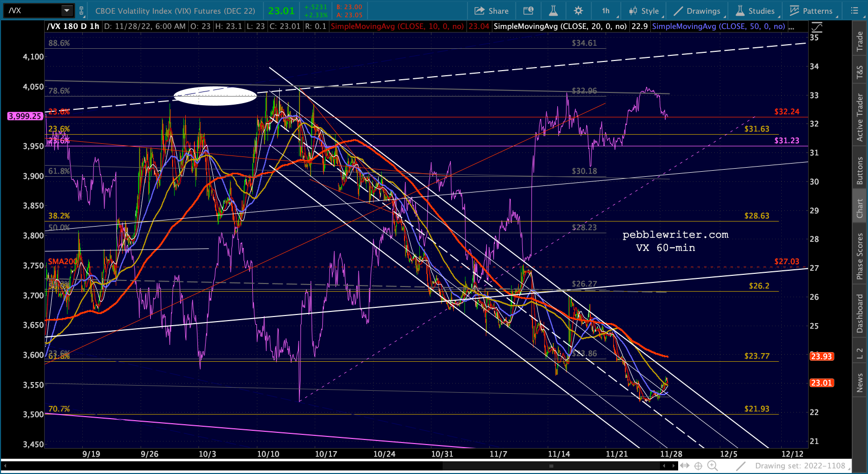868x474 pixels.
Task: Toggle the News sidebar panel
Action: [x=859, y=383]
